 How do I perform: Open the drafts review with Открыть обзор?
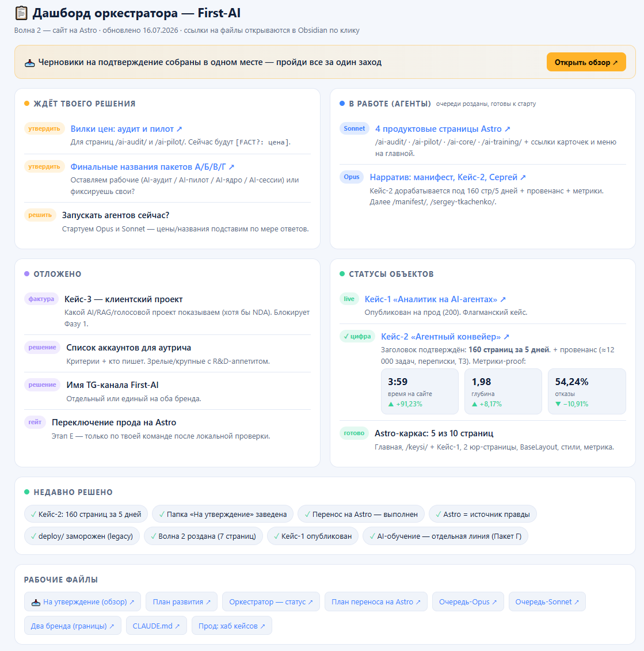click(x=586, y=62)
